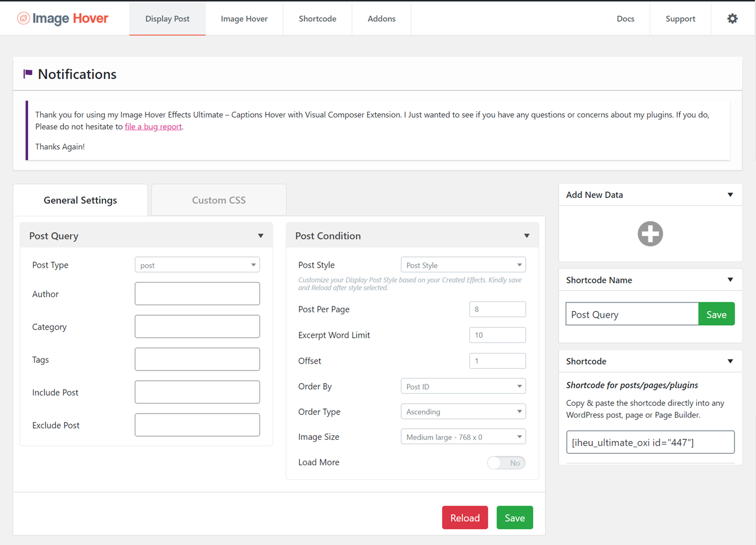The width and height of the screenshot is (756, 545).
Task: Open the Docs link
Action: (625, 19)
